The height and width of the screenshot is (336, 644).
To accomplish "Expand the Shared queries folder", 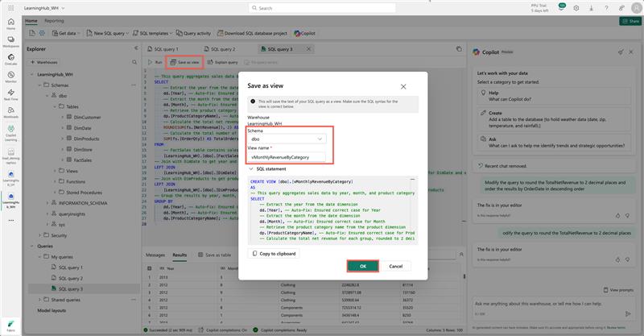I will click(x=39, y=300).
